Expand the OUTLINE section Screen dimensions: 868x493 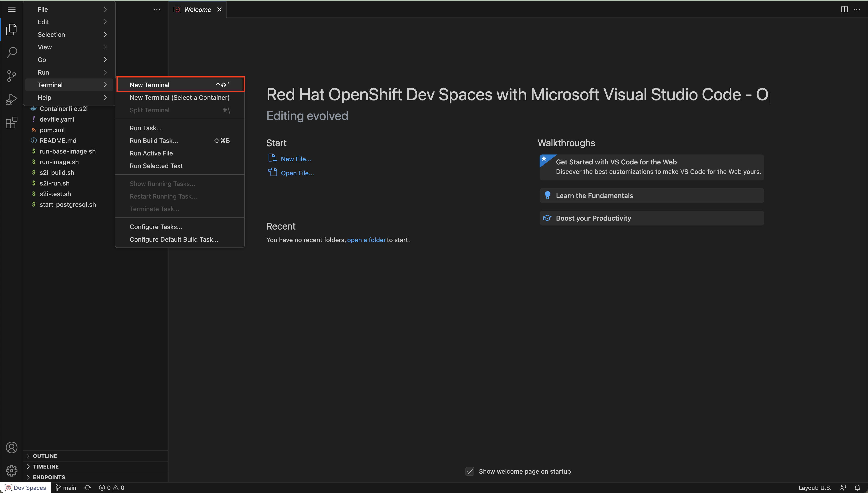95,456
